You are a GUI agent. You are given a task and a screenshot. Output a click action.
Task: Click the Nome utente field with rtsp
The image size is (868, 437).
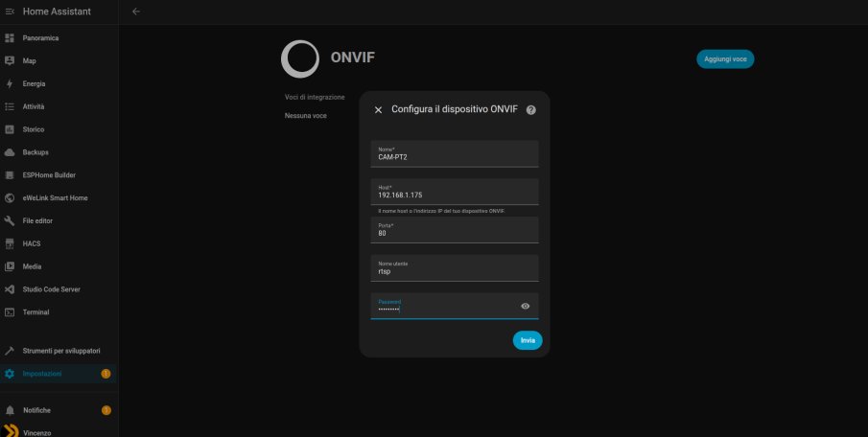[455, 267]
